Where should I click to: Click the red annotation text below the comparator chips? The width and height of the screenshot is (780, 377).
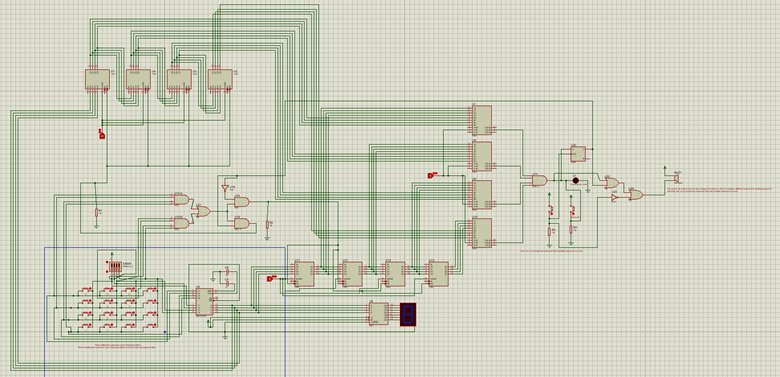coord(551,252)
